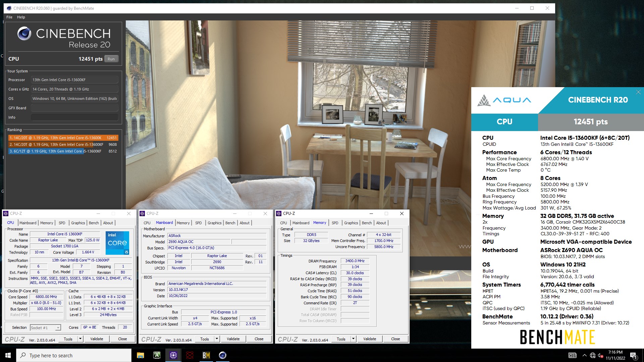Open Bench tab in left CPU-Z window

94,223
